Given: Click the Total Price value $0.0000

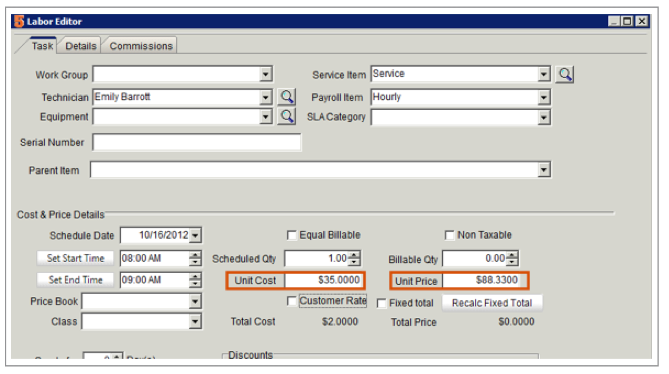Looking at the screenshot, I should point(516,322).
